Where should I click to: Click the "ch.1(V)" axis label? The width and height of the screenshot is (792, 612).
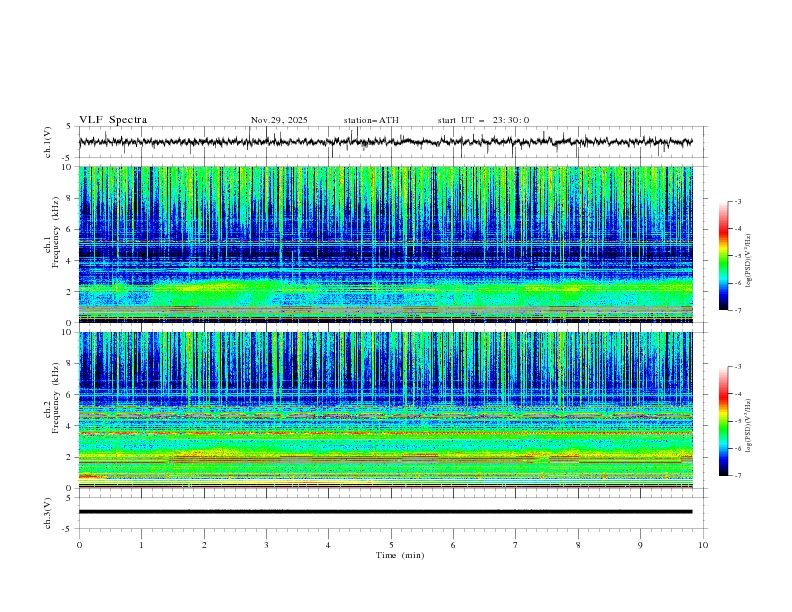[x=48, y=142]
